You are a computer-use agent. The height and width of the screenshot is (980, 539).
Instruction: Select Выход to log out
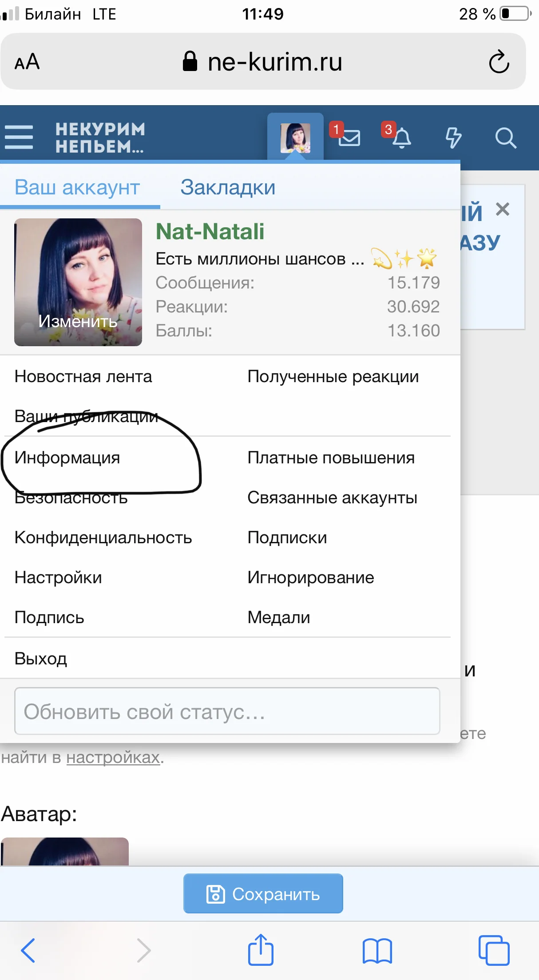41,658
